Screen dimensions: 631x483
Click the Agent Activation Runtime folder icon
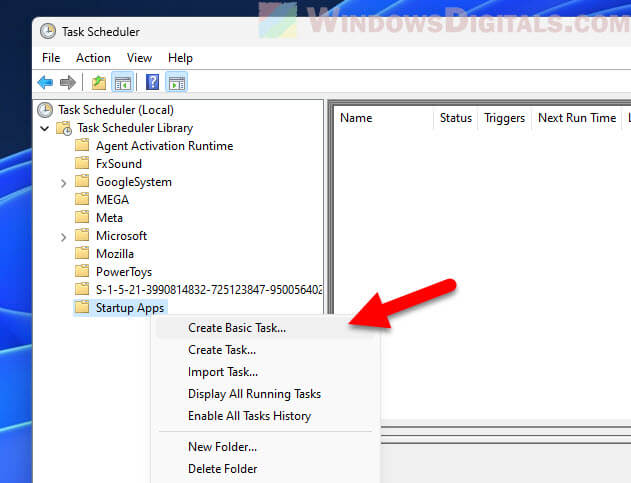[x=82, y=145]
